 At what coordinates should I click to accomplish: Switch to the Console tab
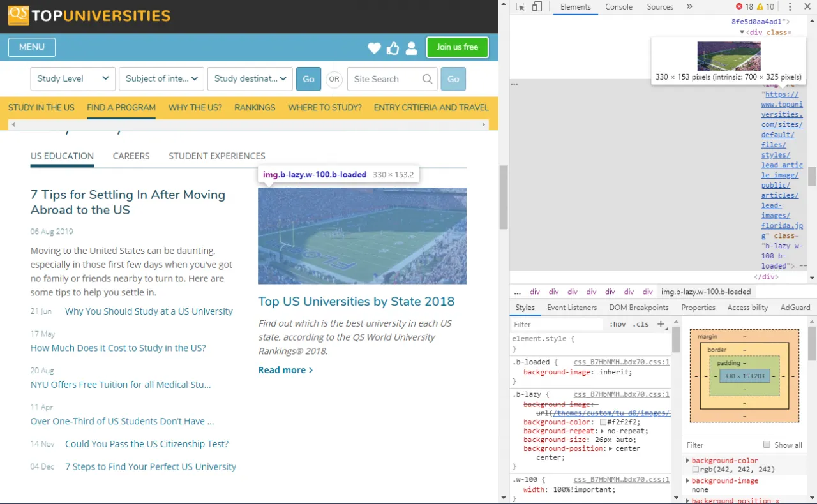point(618,7)
